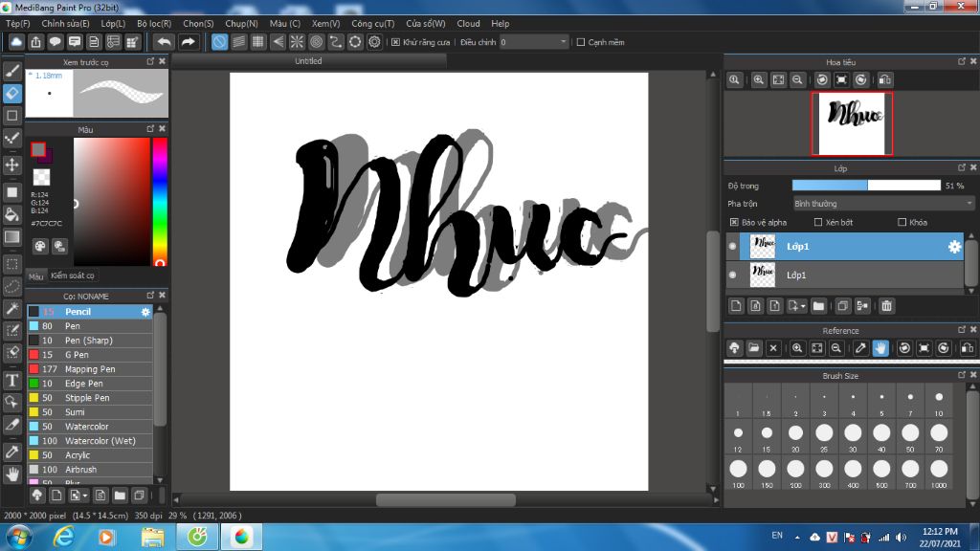Viewport: 980px width, 551px height.
Task: Open the Bộ lọc(R) menu
Action: click(154, 23)
